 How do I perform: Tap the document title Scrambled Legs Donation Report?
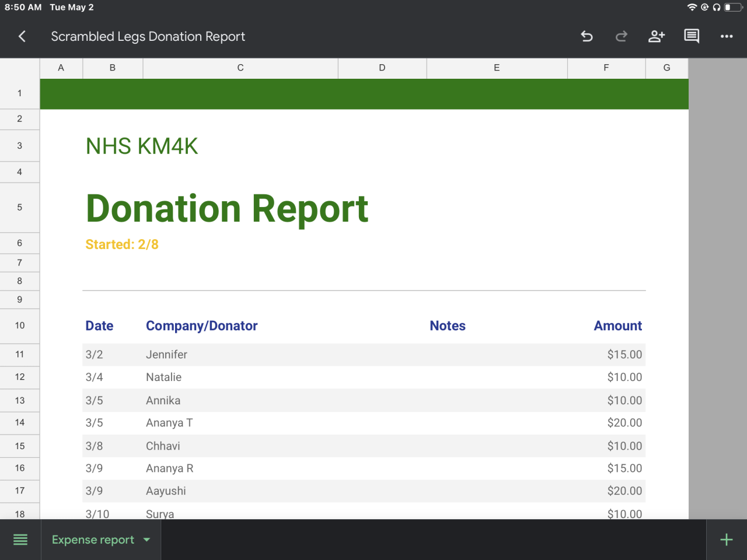(148, 36)
